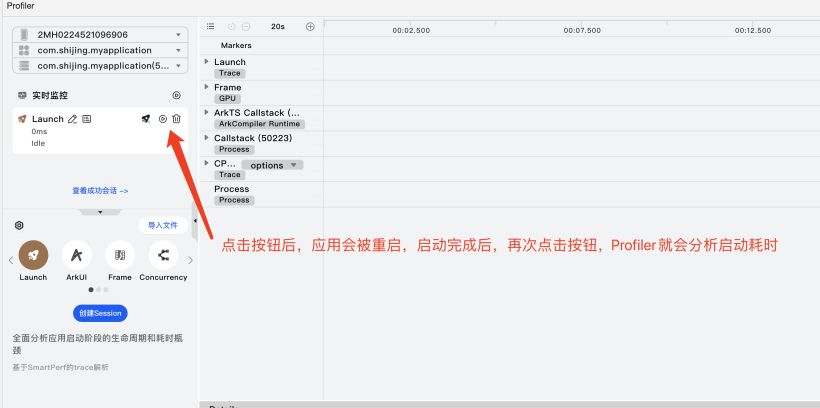Click the black rocket launch icon in session
The image size is (820, 408).
[x=146, y=119]
